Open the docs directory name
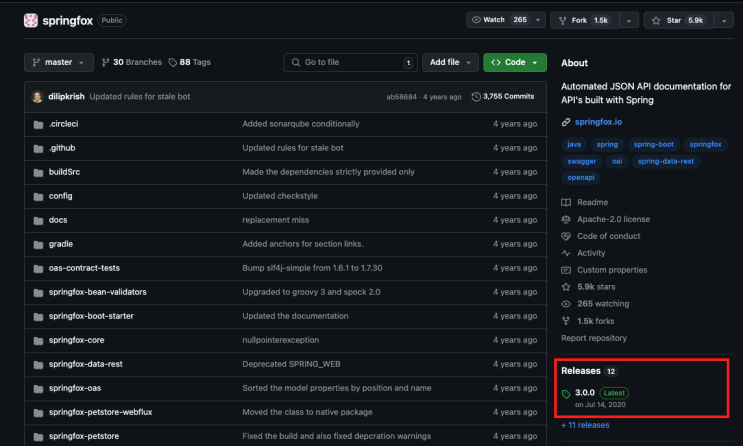Screen dimensions: 743x446 click(58, 220)
